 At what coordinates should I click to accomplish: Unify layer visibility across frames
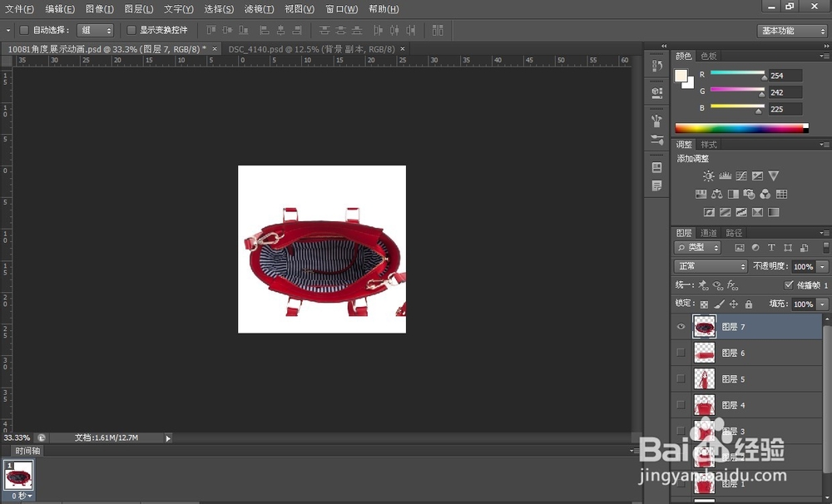[718, 285]
